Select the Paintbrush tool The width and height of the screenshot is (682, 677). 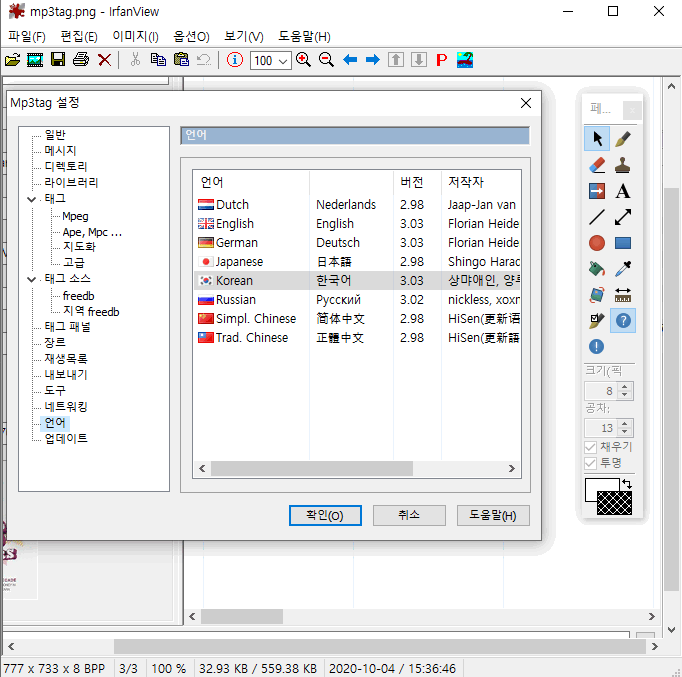(x=623, y=139)
